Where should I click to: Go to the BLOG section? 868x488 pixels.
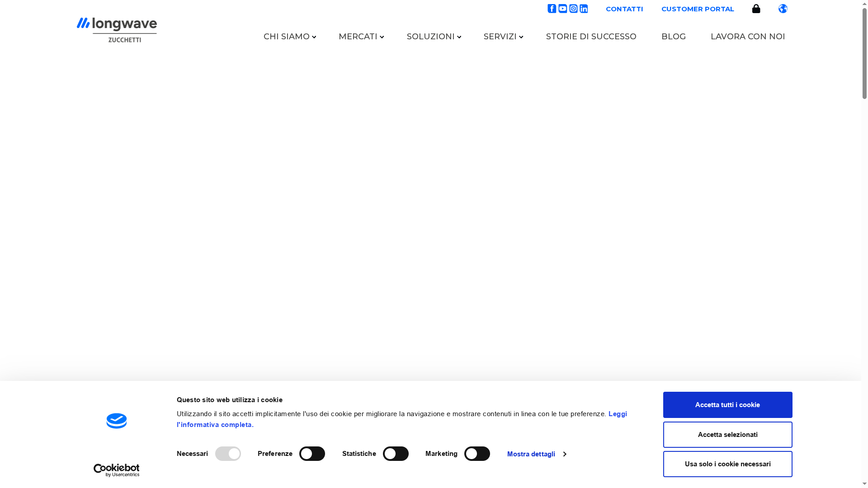[674, 37]
